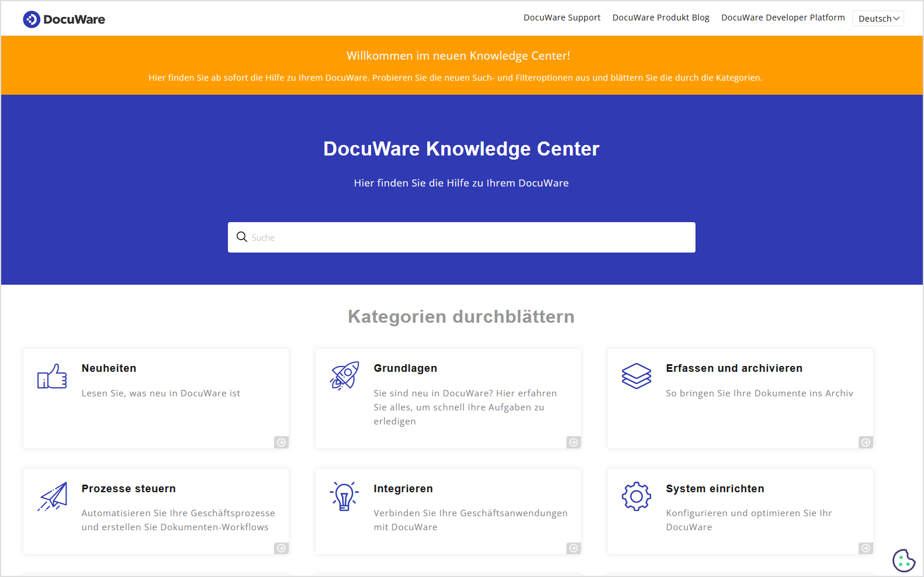Click the Grundlagen rocket icon

coord(344,376)
